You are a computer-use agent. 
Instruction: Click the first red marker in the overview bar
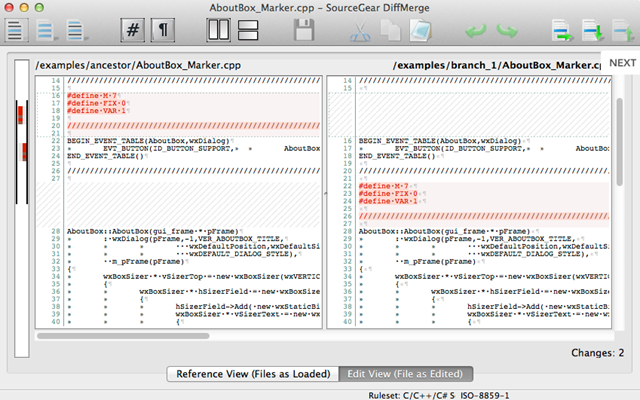pos(20,114)
